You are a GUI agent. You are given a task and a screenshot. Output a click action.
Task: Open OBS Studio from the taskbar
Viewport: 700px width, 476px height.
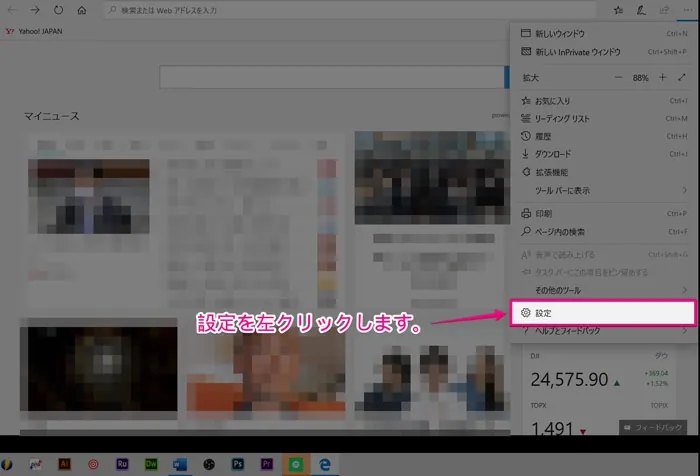click(209, 464)
